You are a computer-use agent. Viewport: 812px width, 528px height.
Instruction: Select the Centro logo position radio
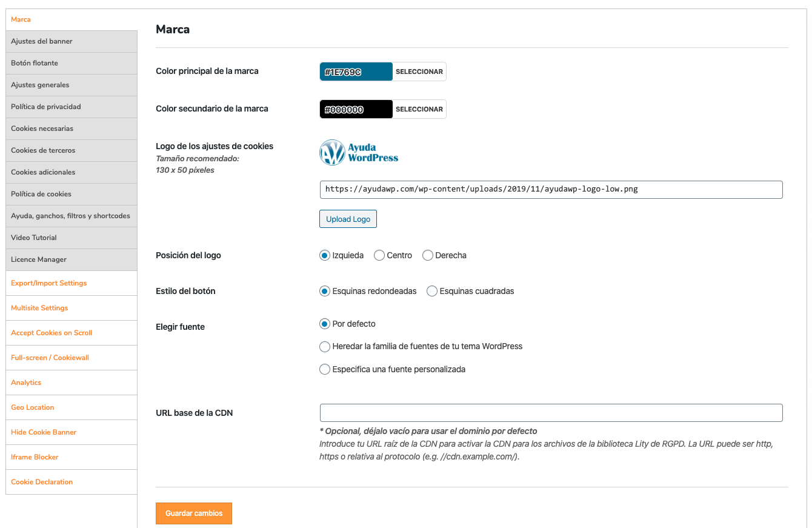[379, 256]
